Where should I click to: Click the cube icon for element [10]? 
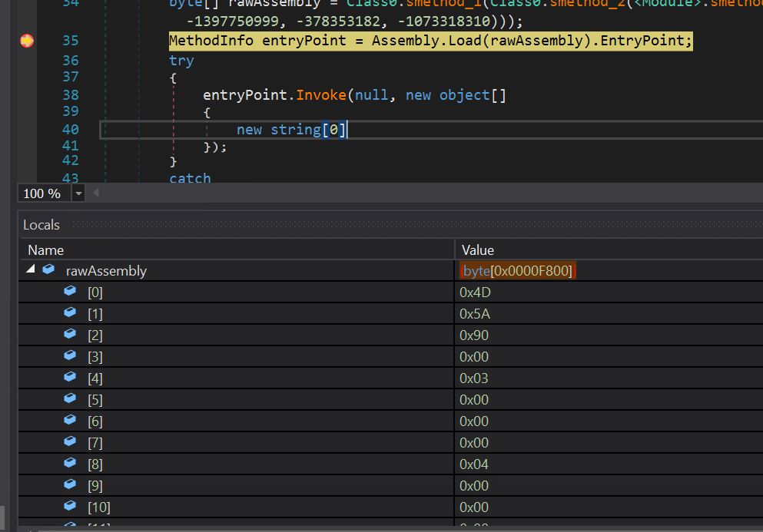pos(71,507)
